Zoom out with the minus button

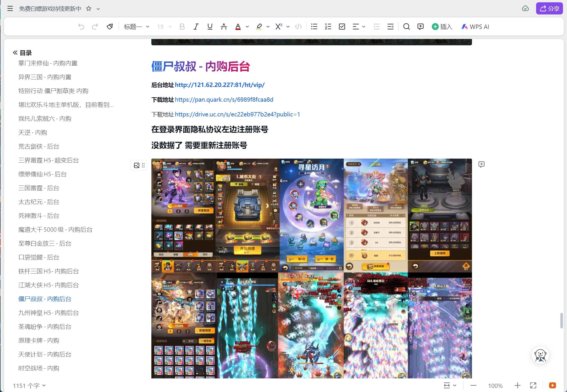[473, 385]
